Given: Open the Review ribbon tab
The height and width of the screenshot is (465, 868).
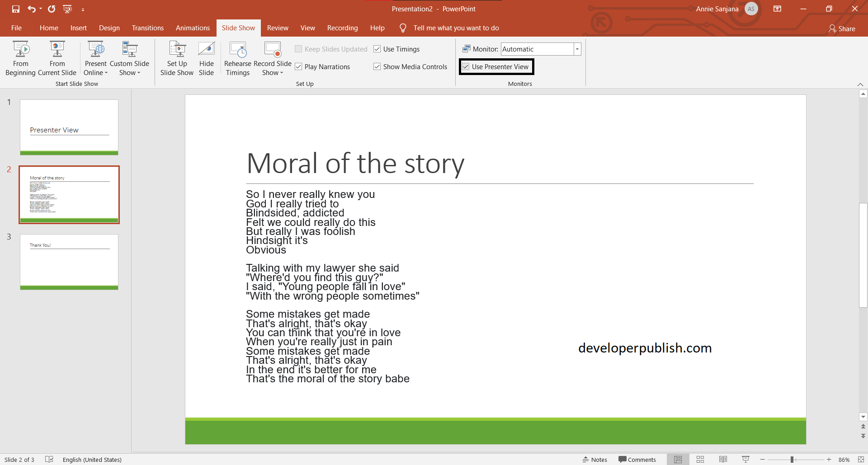Looking at the screenshot, I should 278,28.
